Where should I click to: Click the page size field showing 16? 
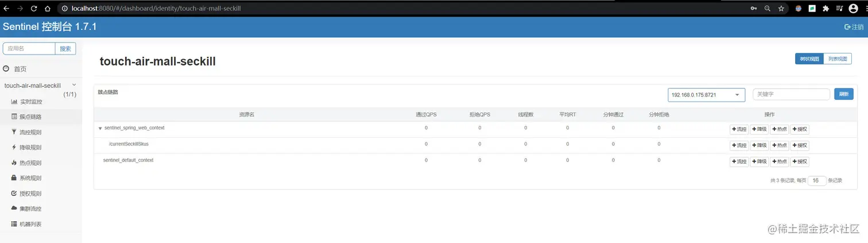click(x=817, y=180)
